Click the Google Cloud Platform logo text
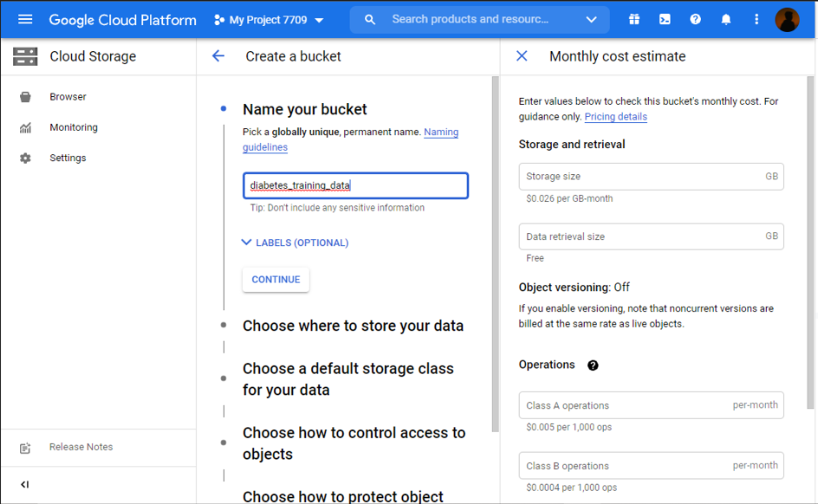The height and width of the screenshot is (504, 818). 122,20
